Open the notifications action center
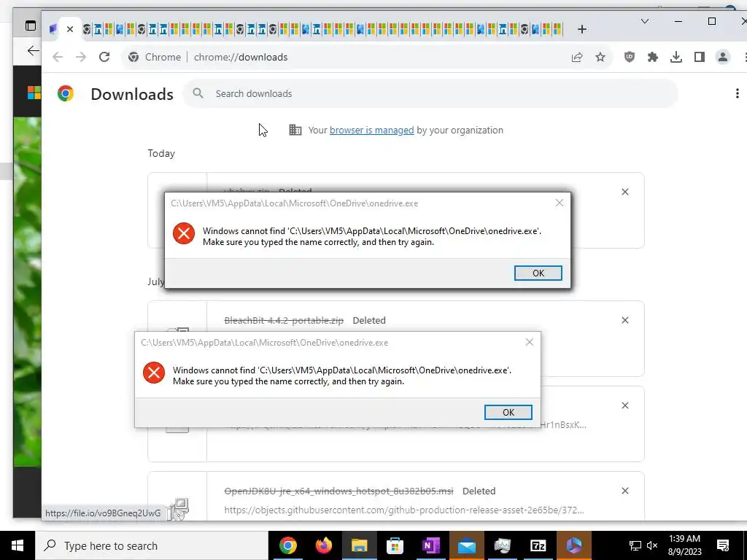 [723, 545]
